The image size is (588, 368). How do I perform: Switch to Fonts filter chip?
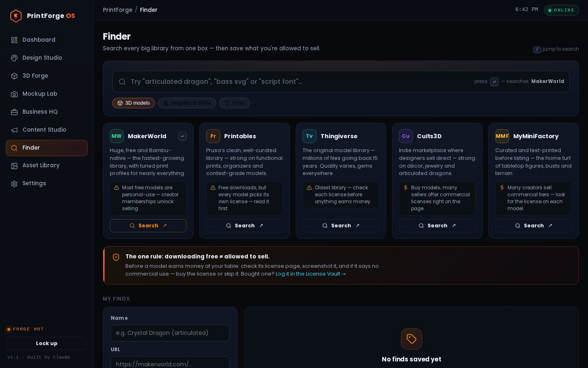(x=234, y=103)
